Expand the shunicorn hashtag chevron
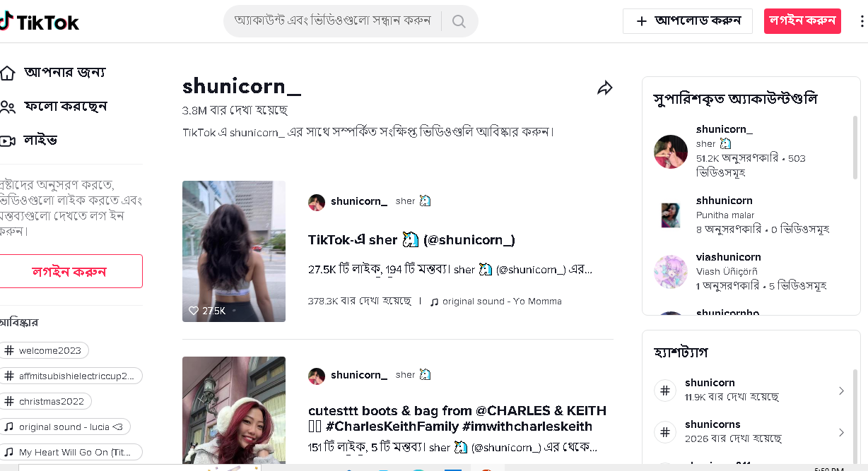Image resolution: width=868 pixels, height=471 pixels. coord(841,390)
